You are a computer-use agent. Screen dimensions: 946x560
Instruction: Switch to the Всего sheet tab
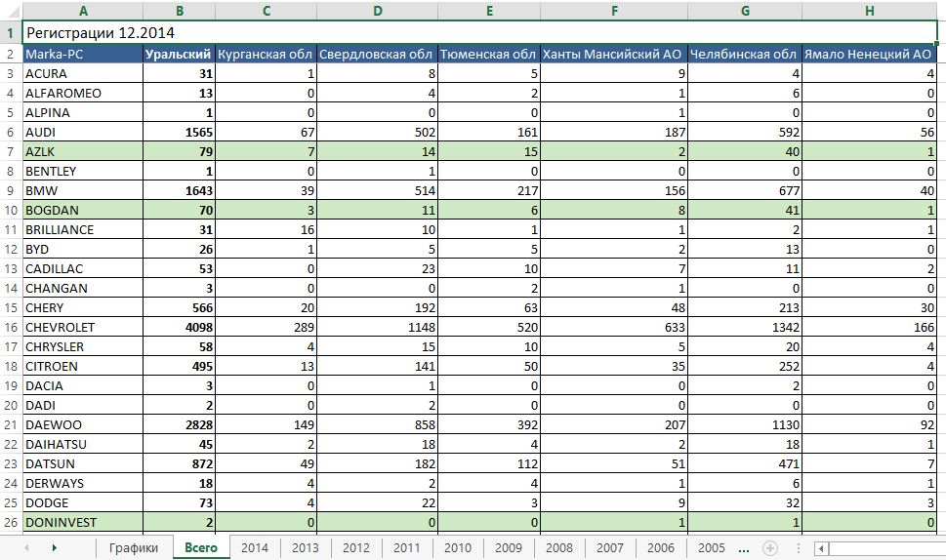[201, 548]
